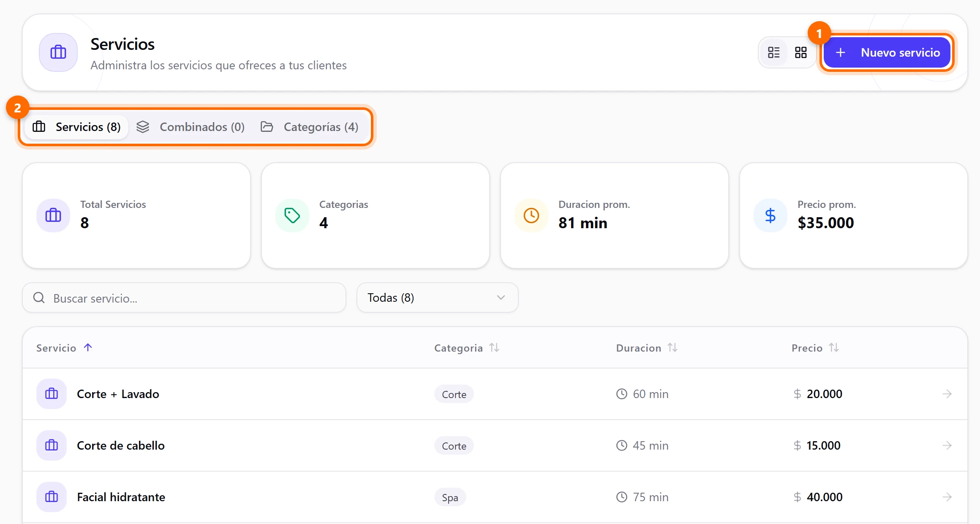Image resolution: width=980 pixels, height=524 pixels.
Task: Click the Corte + Lavado row icon
Action: pyautogui.click(x=52, y=394)
